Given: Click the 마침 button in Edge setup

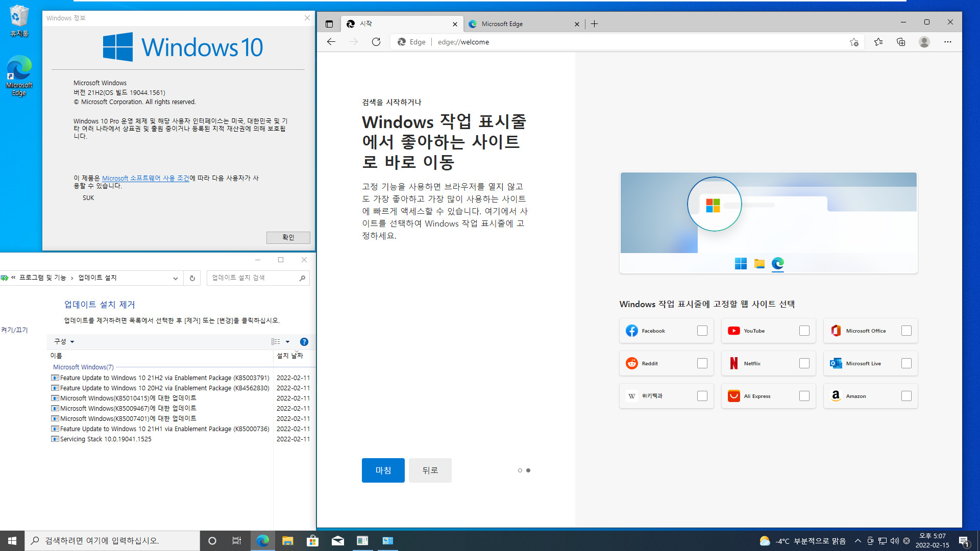Looking at the screenshot, I should click(383, 470).
